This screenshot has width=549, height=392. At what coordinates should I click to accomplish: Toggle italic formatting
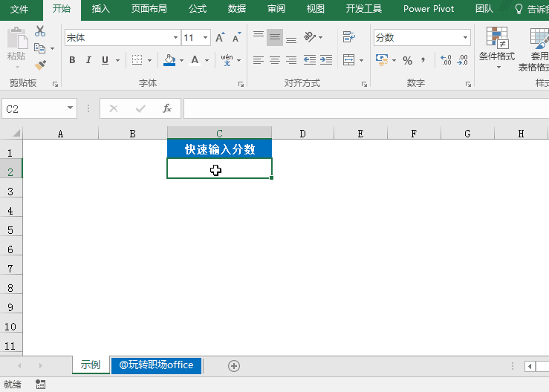click(88, 60)
